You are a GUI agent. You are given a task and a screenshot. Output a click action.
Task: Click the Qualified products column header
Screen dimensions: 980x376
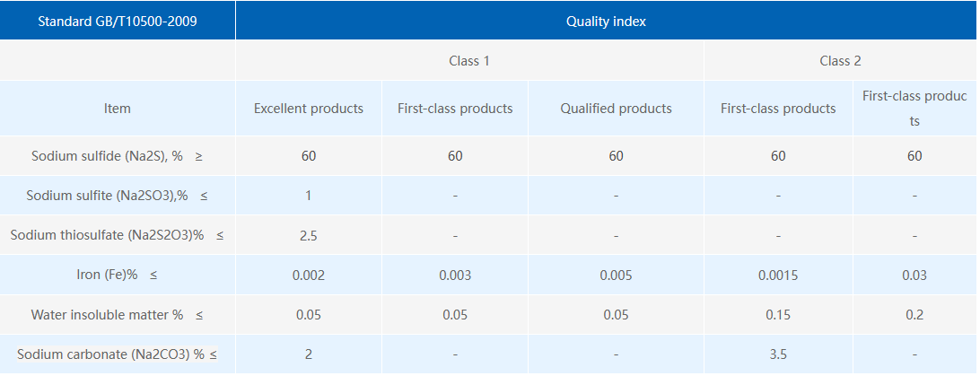coord(616,108)
